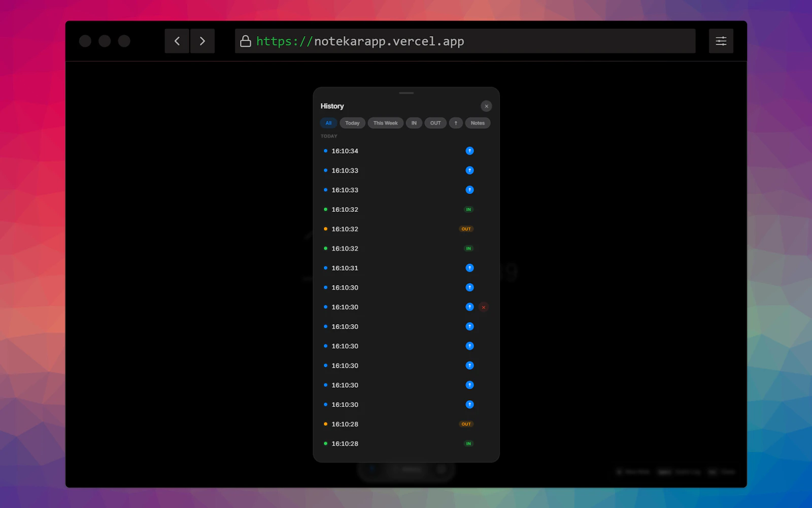The image size is (812, 508).
Task: Click the arrow badge beside the red delete X
Action: coord(469,307)
